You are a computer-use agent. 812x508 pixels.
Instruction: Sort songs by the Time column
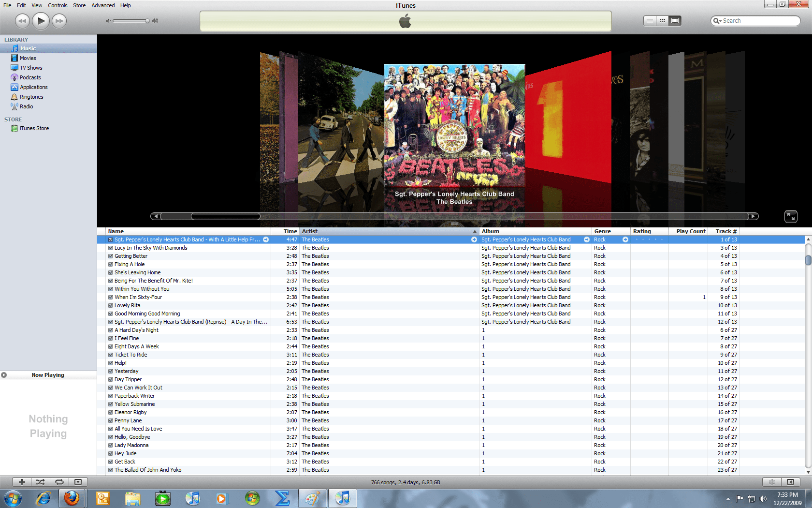[x=285, y=231]
